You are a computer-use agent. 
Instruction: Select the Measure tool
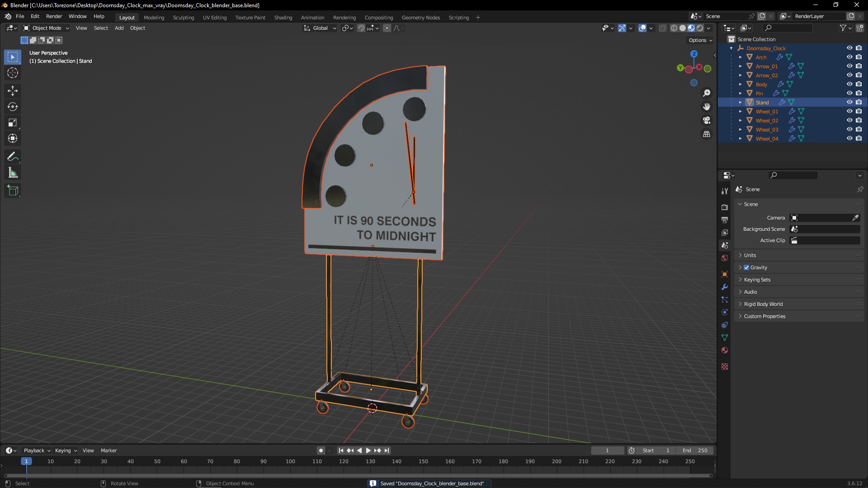(x=13, y=173)
